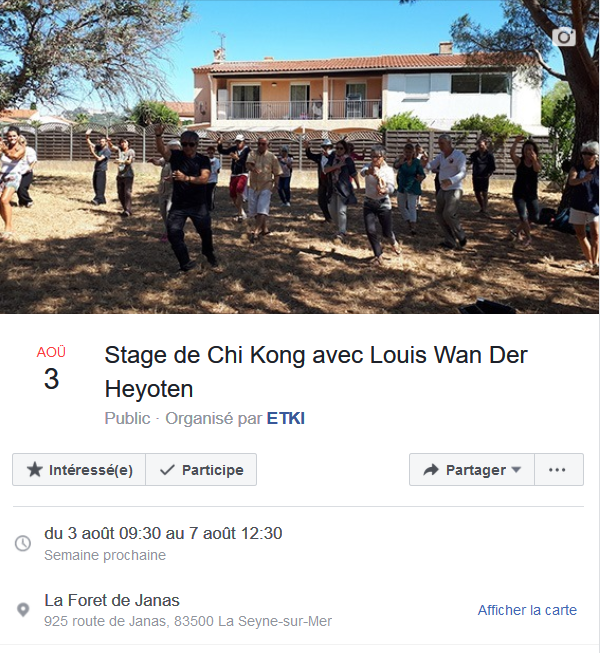Toggle Intéressé(e) for this event

tap(79, 470)
